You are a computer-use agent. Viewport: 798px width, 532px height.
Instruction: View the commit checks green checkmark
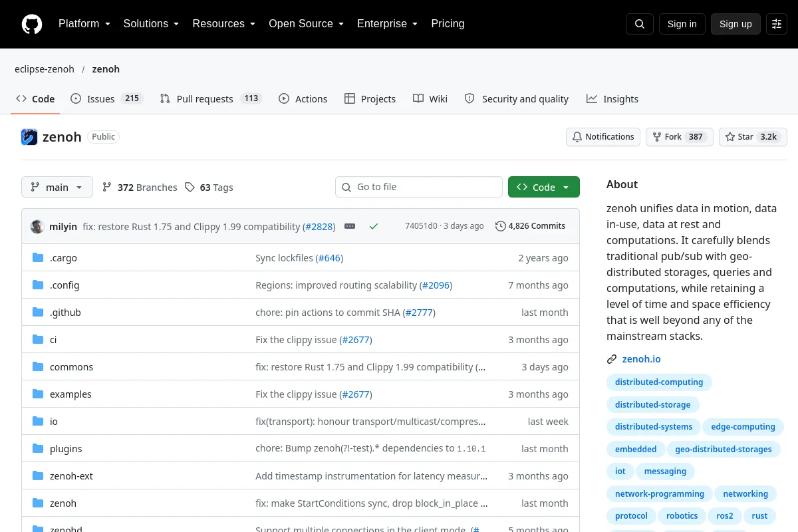point(374,226)
